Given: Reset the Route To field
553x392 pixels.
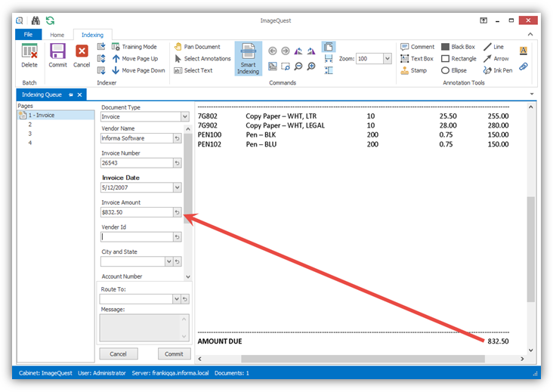Looking at the screenshot, I should click(x=185, y=299).
